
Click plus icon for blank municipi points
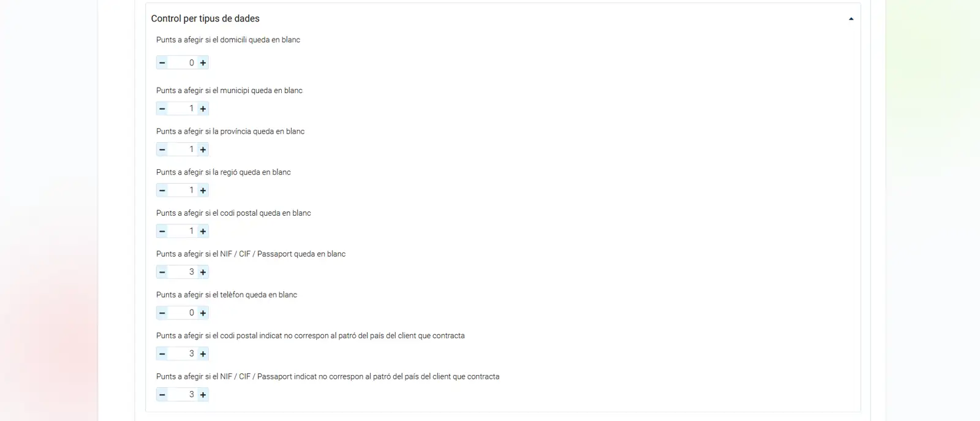click(203, 108)
